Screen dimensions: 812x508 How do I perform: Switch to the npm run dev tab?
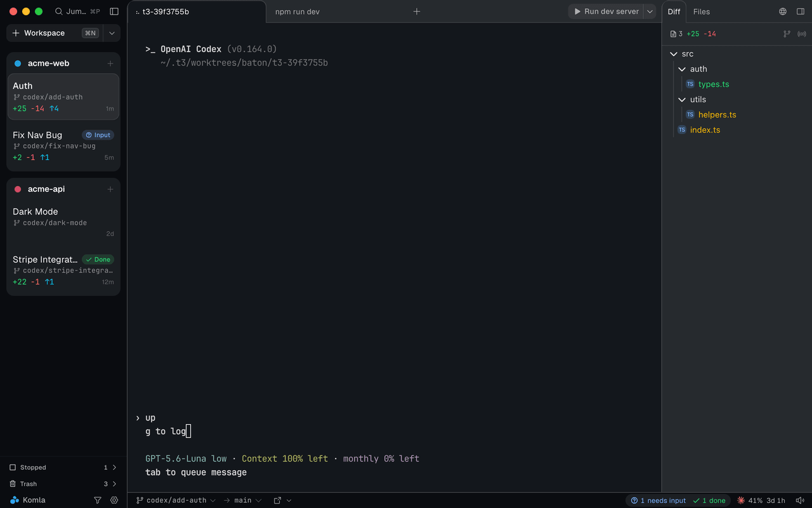click(x=298, y=11)
